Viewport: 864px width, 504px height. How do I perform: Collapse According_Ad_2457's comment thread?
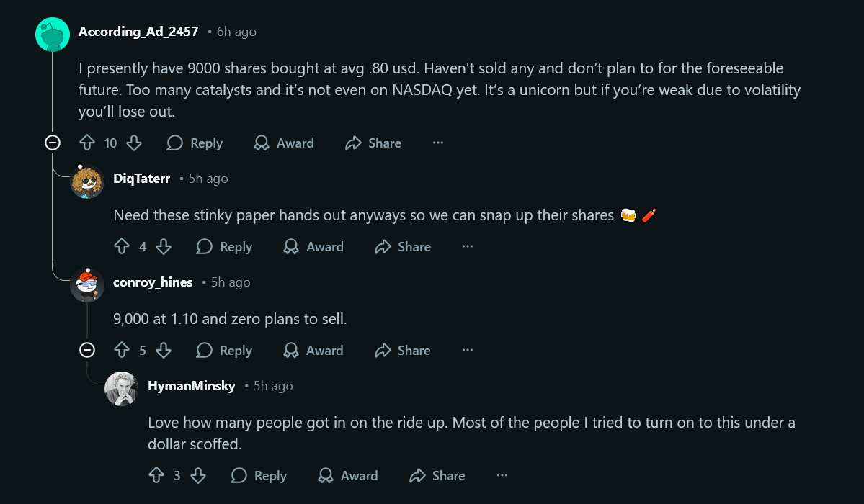pyautogui.click(x=53, y=143)
